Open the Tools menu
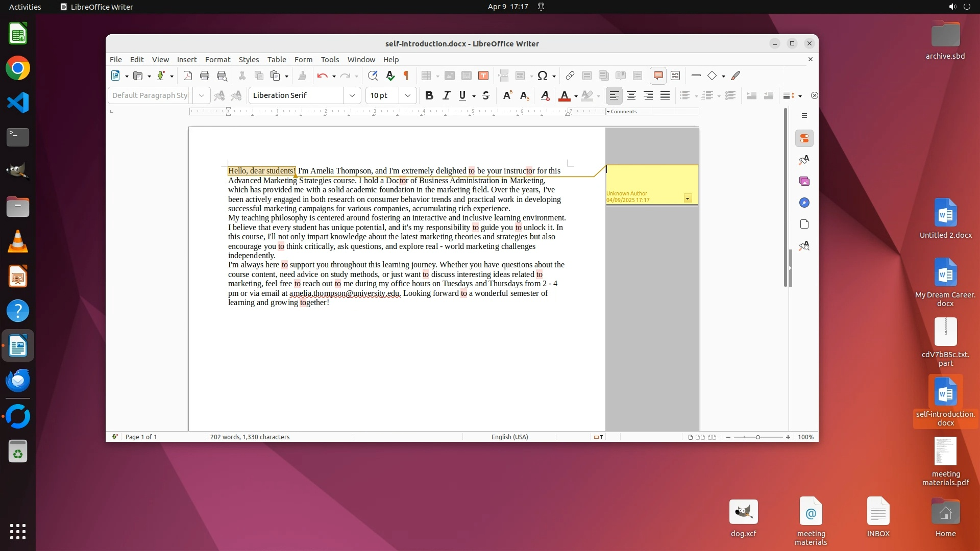Screen dimensions: 980x551 pyautogui.click(x=330, y=59)
